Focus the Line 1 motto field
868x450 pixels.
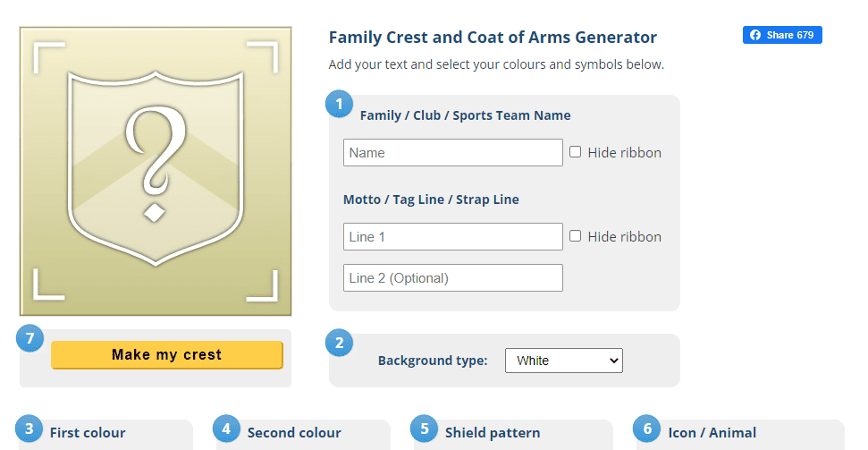click(452, 237)
